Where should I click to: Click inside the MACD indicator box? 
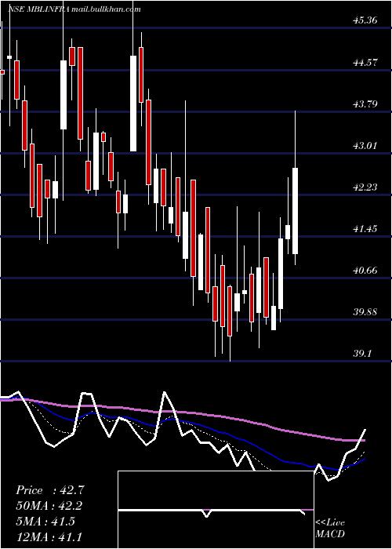(x=216, y=510)
